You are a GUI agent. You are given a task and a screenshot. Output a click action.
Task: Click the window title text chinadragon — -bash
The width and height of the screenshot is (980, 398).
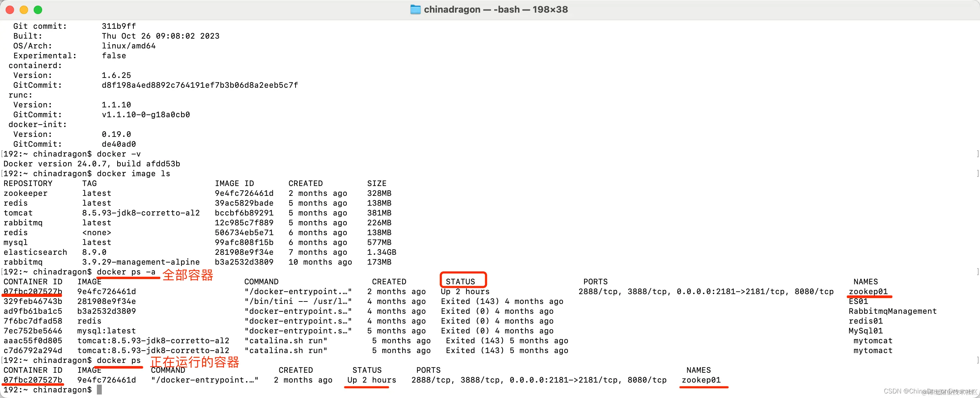495,9
